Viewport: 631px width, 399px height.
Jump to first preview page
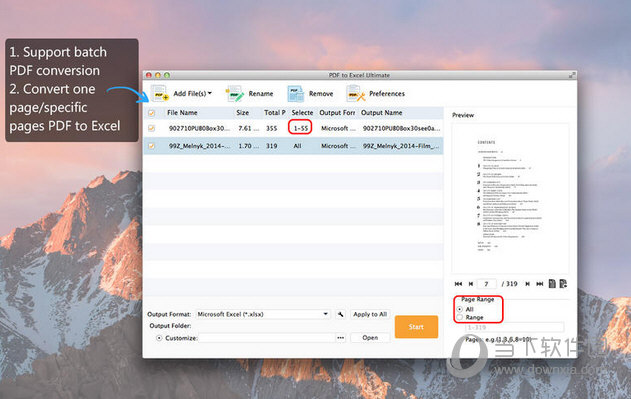click(x=458, y=284)
